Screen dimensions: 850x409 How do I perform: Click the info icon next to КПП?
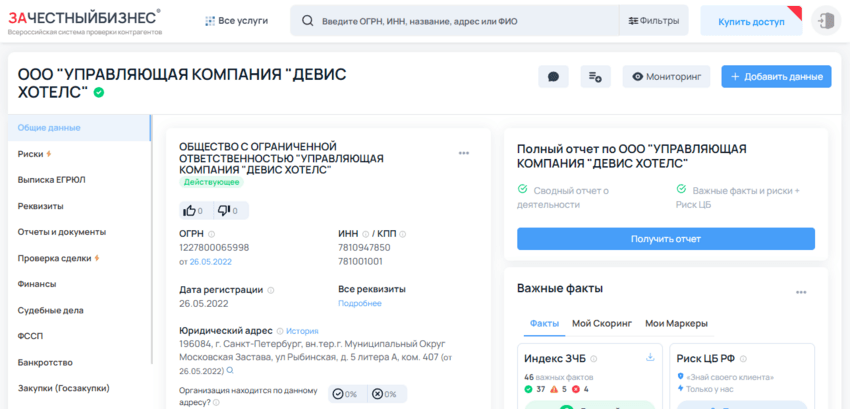(403, 234)
